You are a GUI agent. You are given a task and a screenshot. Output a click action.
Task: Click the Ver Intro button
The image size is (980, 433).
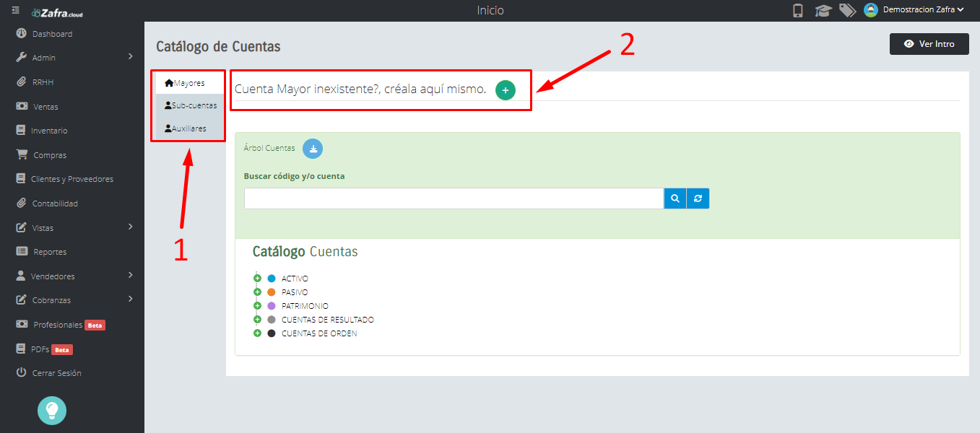coord(929,44)
